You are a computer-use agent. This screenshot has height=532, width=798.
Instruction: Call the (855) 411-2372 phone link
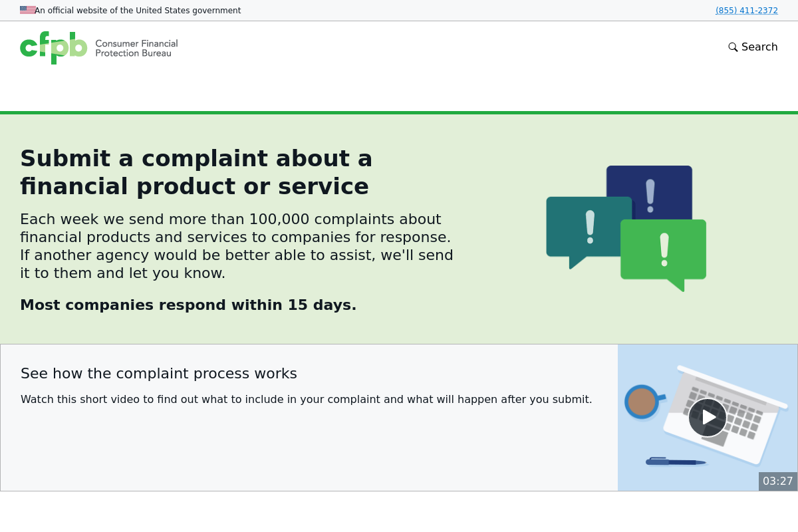click(x=747, y=11)
